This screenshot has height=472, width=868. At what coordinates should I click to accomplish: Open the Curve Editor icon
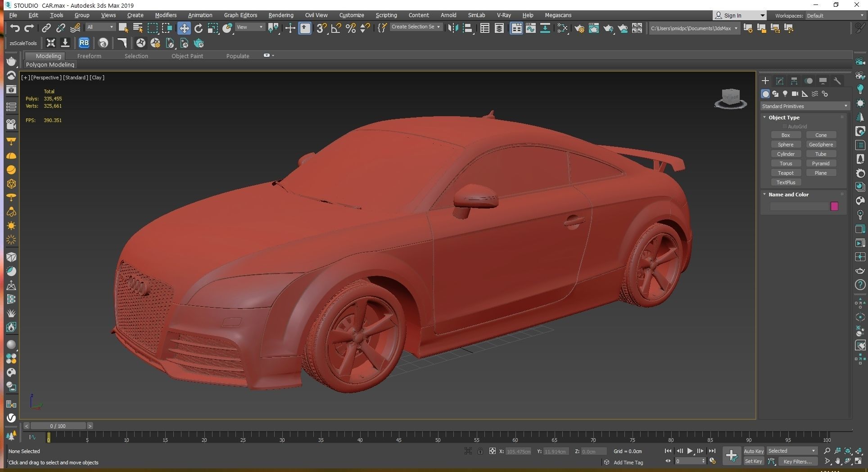(531, 28)
